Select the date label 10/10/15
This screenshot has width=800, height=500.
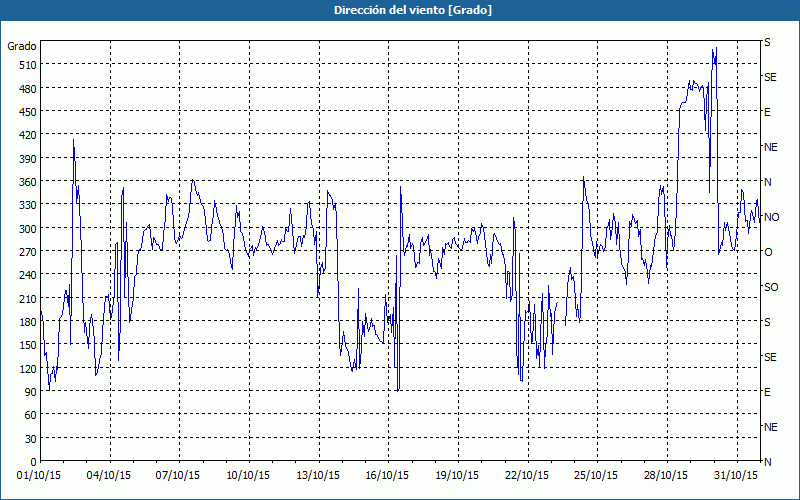(248, 476)
